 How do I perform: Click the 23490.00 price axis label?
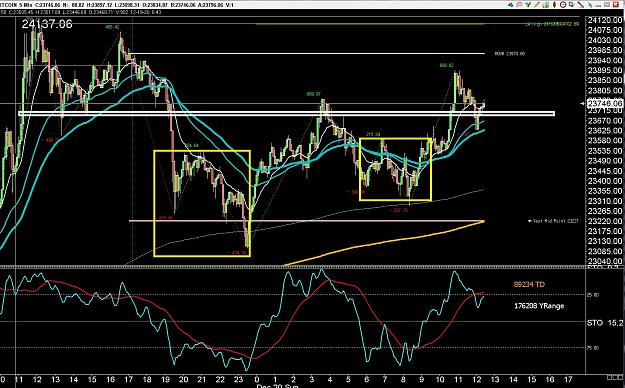(605, 161)
